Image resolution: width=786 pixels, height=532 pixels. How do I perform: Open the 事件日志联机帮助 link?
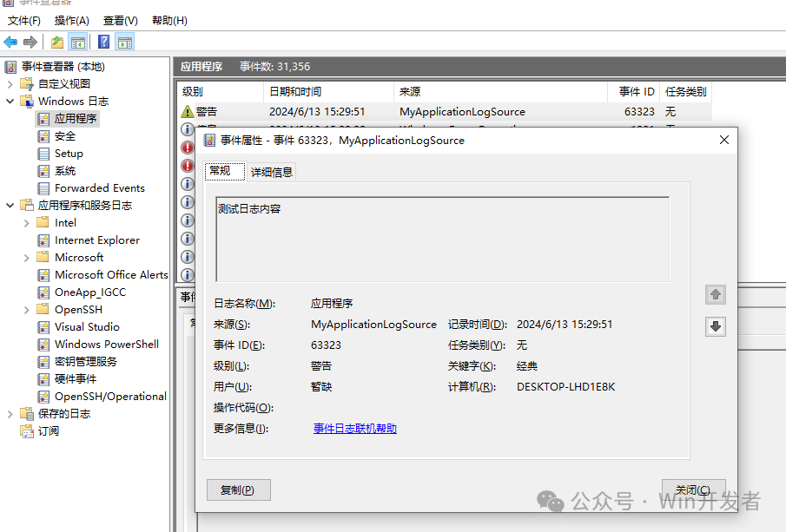[355, 429]
